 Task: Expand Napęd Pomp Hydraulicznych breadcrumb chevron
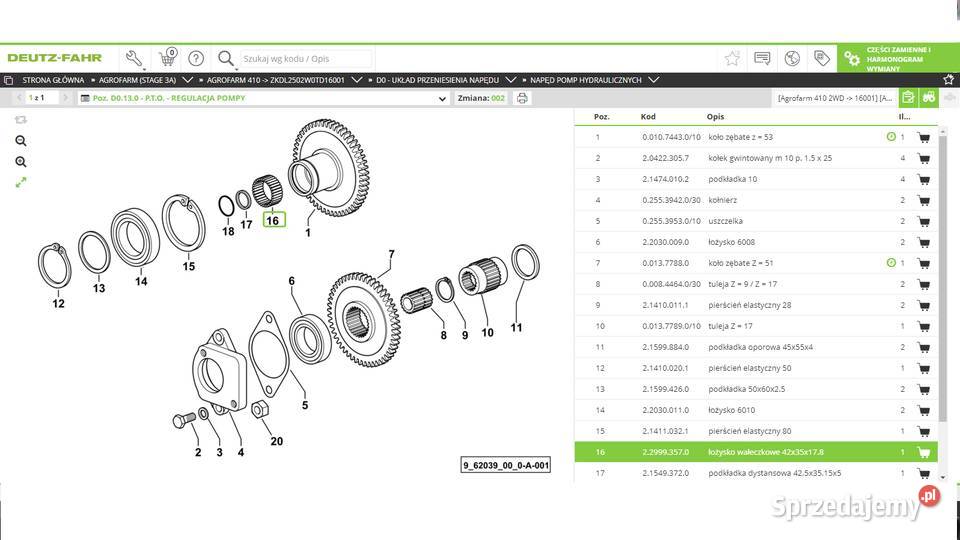pyautogui.click(x=651, y=79)
